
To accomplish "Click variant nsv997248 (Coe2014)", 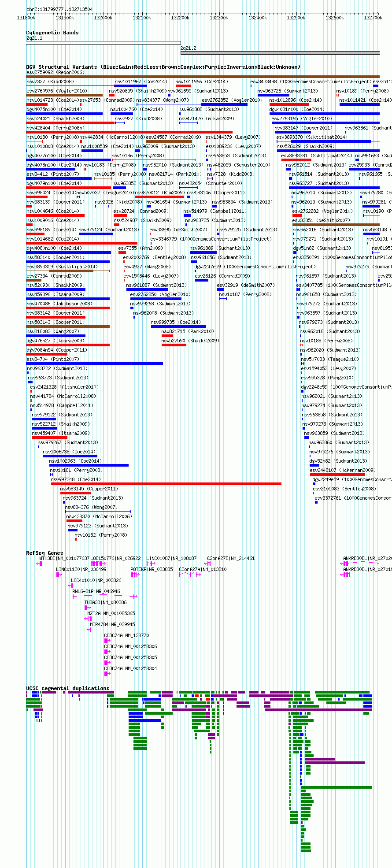I will coord(166,484).
